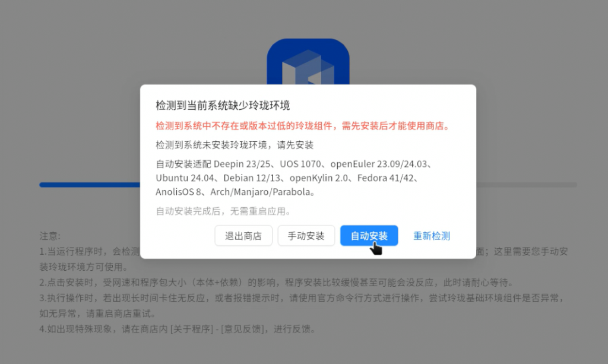608x364 pixels.
Task: Click the gray hint 自动安装完成后，无需重启应用
Action: click(223, 211)
